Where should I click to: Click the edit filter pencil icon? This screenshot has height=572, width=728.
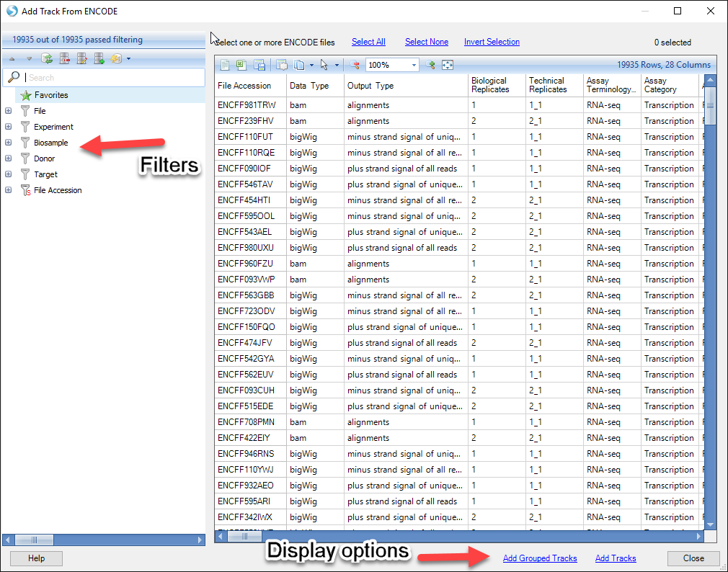[81, 58]
